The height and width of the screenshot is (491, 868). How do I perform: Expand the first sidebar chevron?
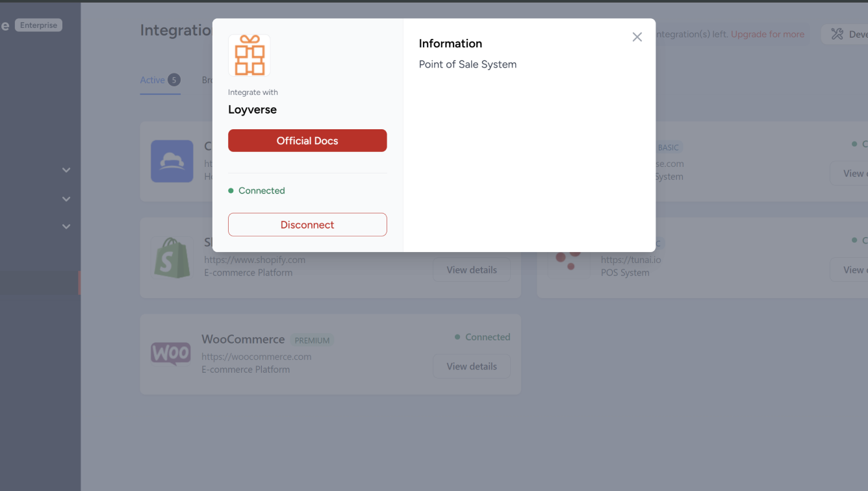coord(66,170)
